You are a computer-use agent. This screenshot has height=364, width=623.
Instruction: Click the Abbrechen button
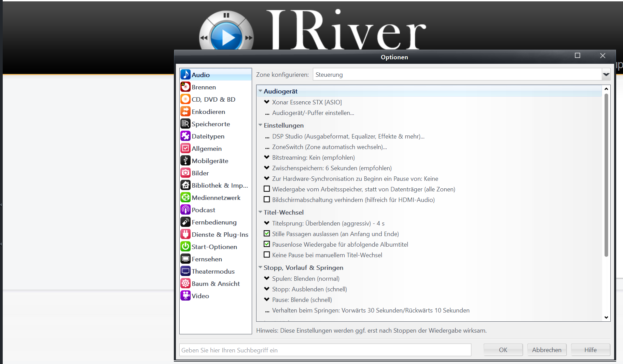tap(547, 350)
